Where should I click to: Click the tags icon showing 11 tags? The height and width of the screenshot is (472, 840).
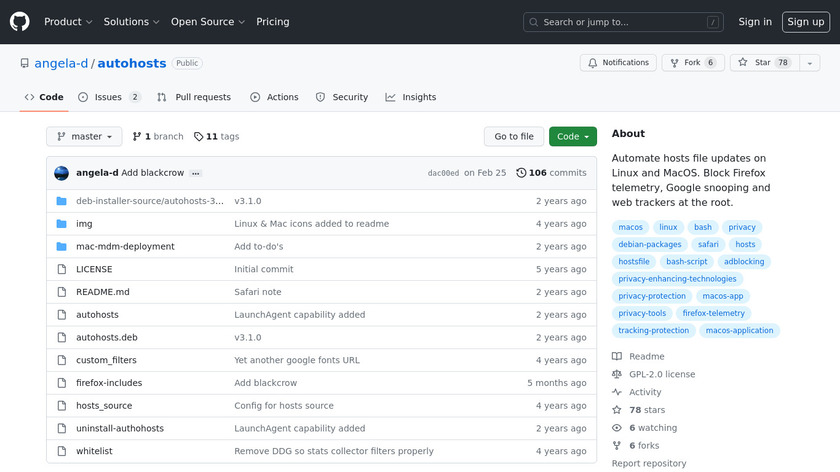tap(199, 137)
